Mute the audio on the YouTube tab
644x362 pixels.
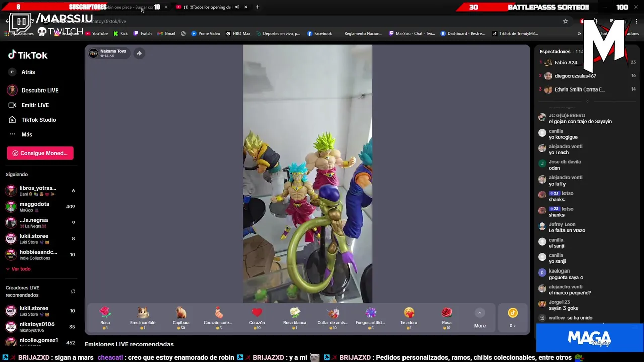[x=237, y=7]
